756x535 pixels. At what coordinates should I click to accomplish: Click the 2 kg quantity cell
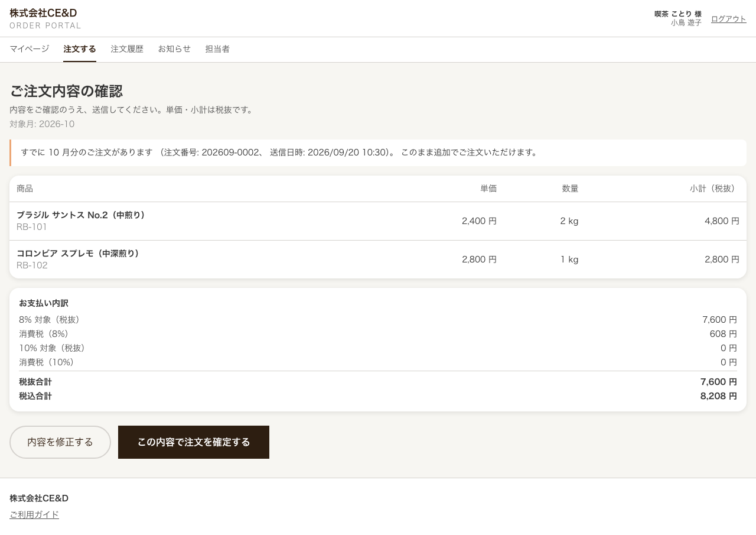point(569,221)
